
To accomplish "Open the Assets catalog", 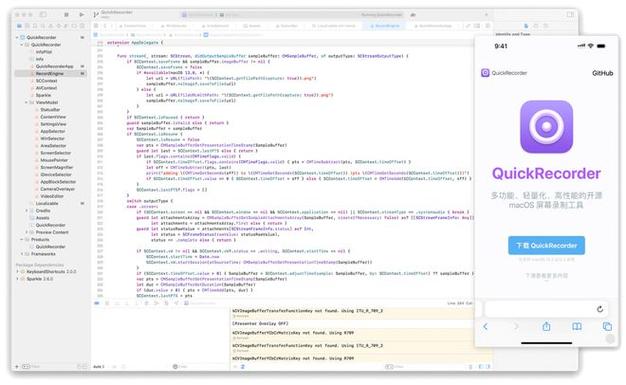I will tap(43, 218).
